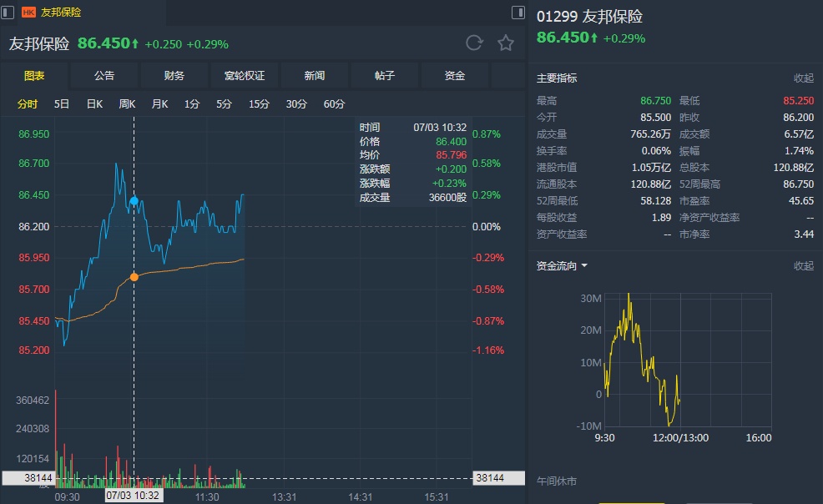Image resolution: width=823 pixels, height=504 pixels.
Task: Click the orange average-price marker dot
Action: pos(134,277)
